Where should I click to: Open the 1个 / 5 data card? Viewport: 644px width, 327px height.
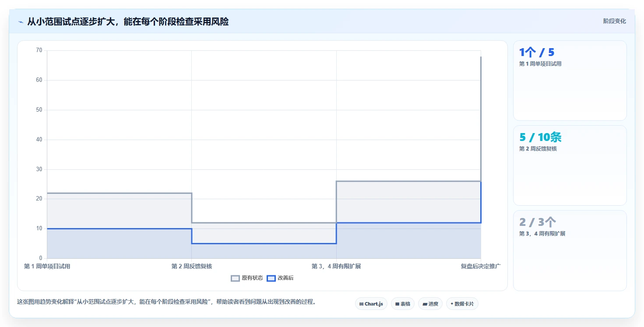(570, 81)
